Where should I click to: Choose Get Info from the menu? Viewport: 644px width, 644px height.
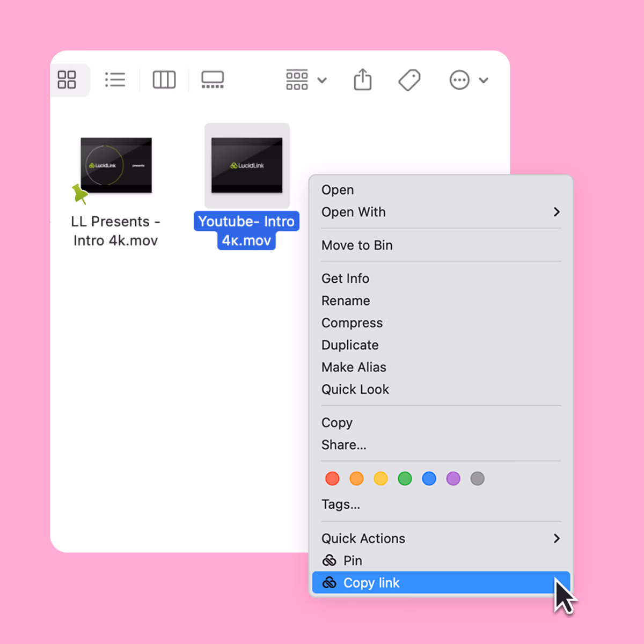point(345,279)
